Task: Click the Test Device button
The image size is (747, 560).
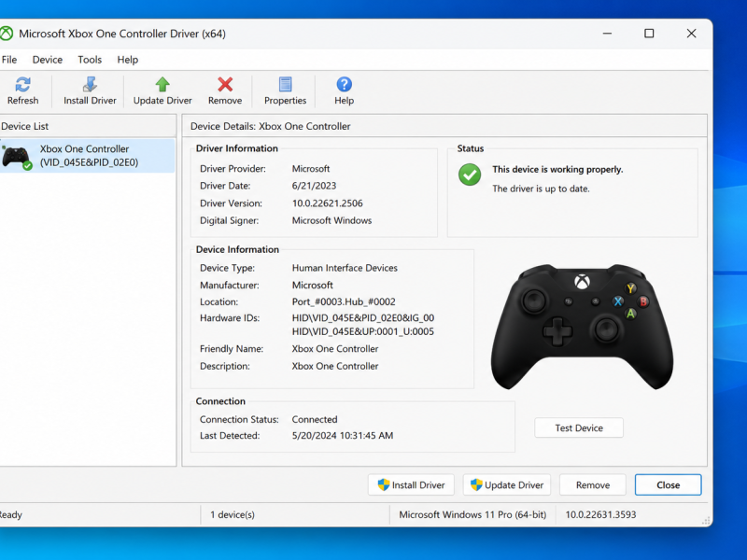Action: [579, 427]
